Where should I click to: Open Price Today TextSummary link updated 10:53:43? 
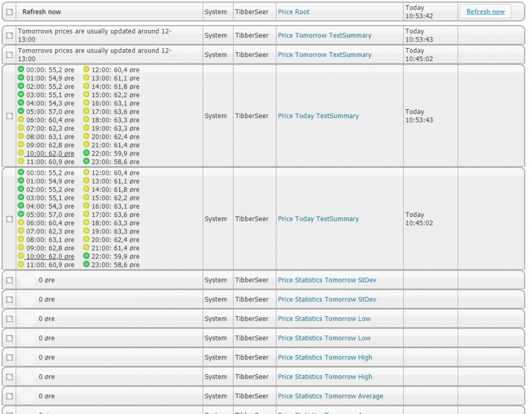[318, 116]
